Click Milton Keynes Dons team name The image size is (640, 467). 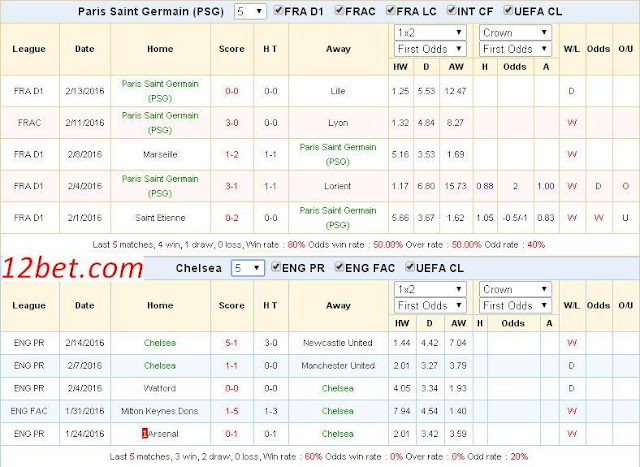click(x=160, y=411)
